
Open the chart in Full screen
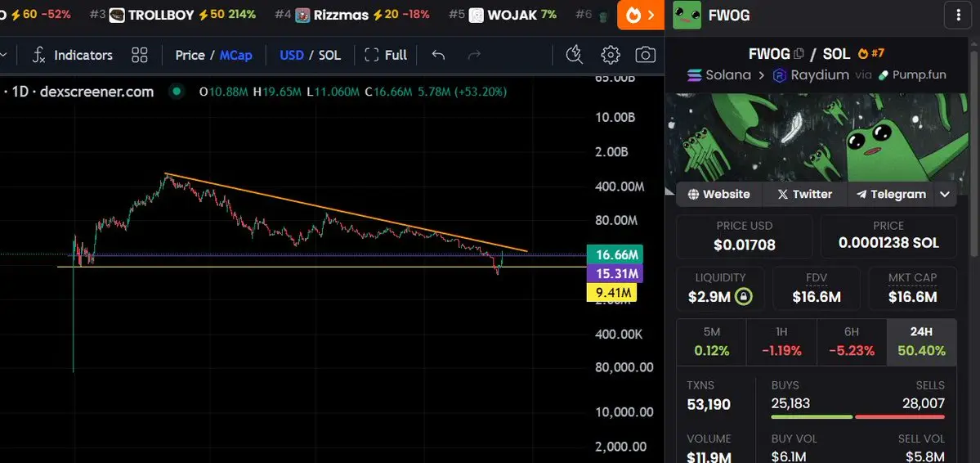pyautogui.click(x=386, y=55)
